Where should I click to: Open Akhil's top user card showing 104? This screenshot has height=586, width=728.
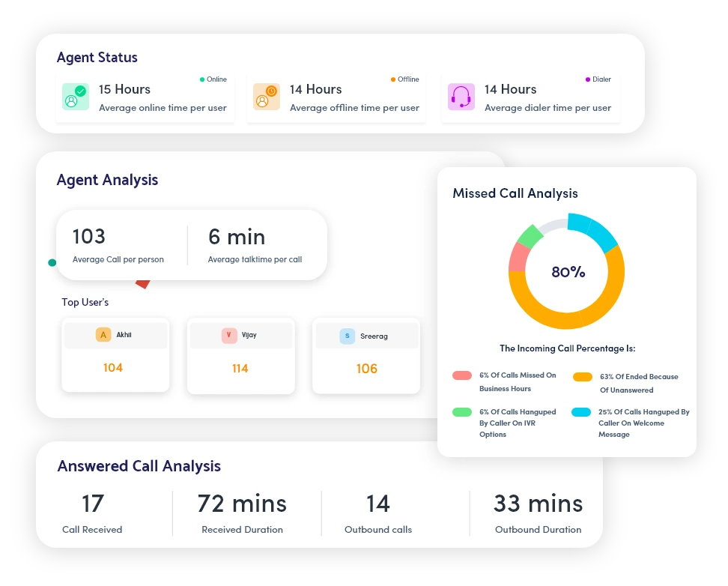[x=115, y=355]
